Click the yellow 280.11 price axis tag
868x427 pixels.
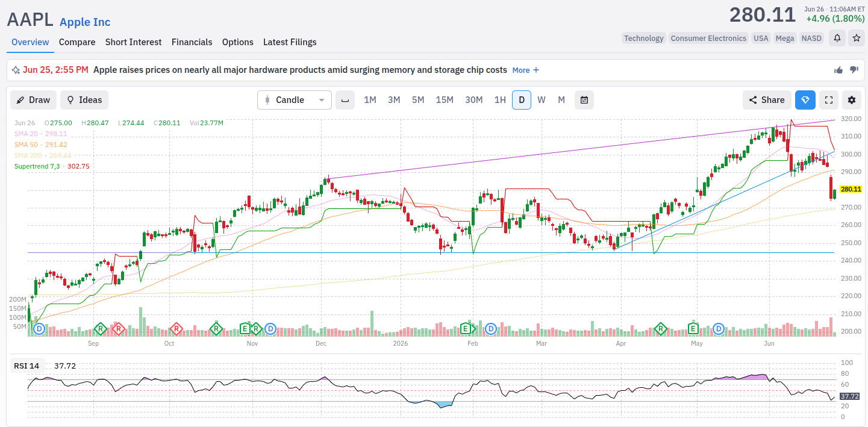(x=851, y=189)
